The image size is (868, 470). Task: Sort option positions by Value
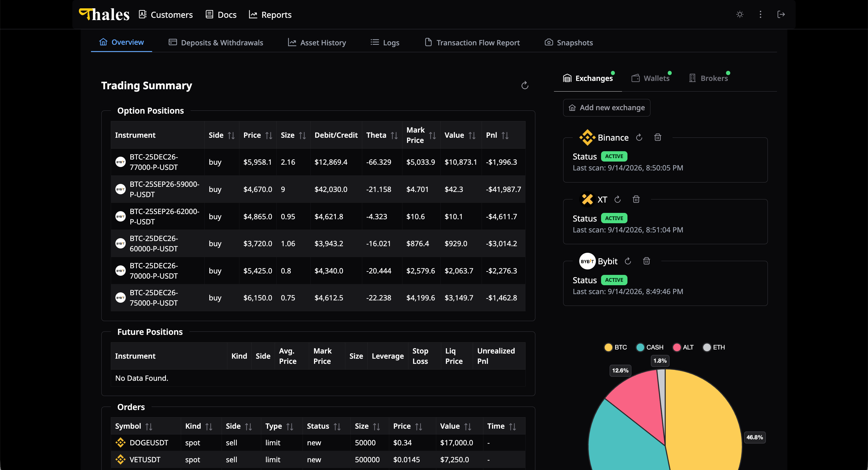click(x=472, y=135)
